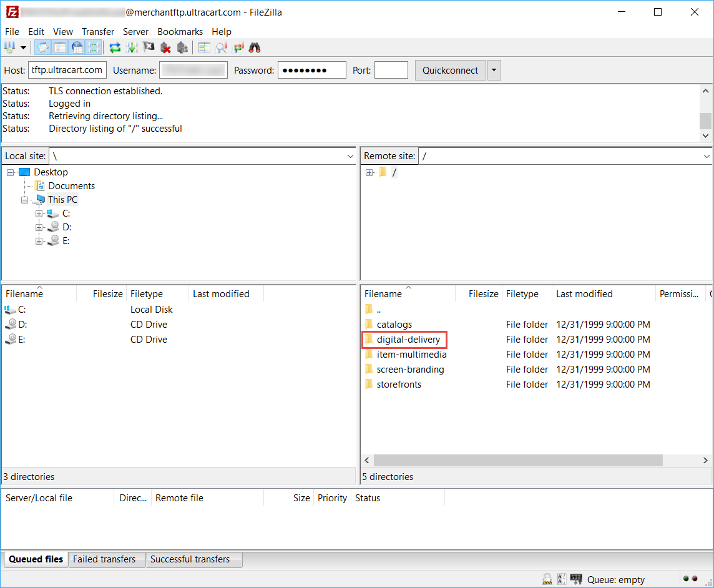714x588 pixels.
Task: Open the Transfer menu
Action: (98, 31)
